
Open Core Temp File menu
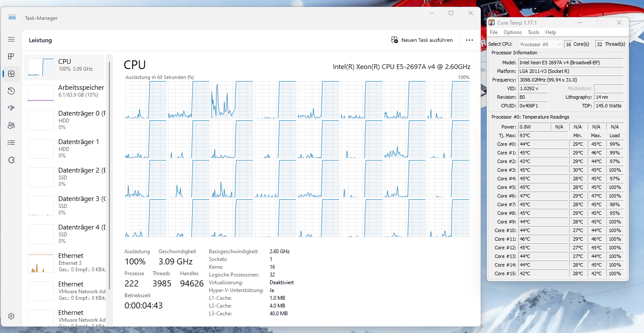[494, 32]
